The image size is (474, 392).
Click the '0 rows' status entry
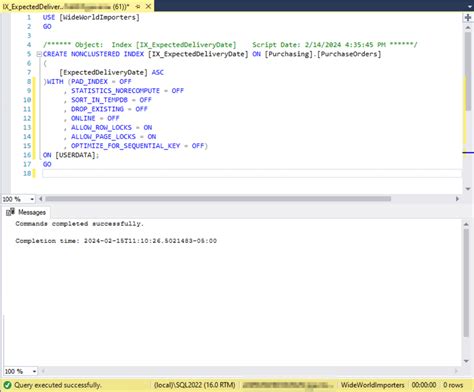(x=453, y=385)
